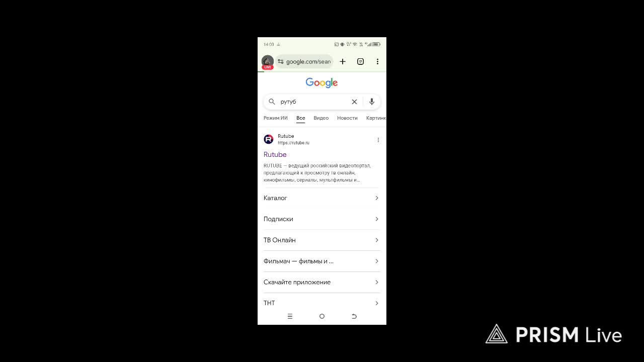Screen dimensions: 644x362
Task: Open the Rutube title link
Action: (x=275, y=154)
